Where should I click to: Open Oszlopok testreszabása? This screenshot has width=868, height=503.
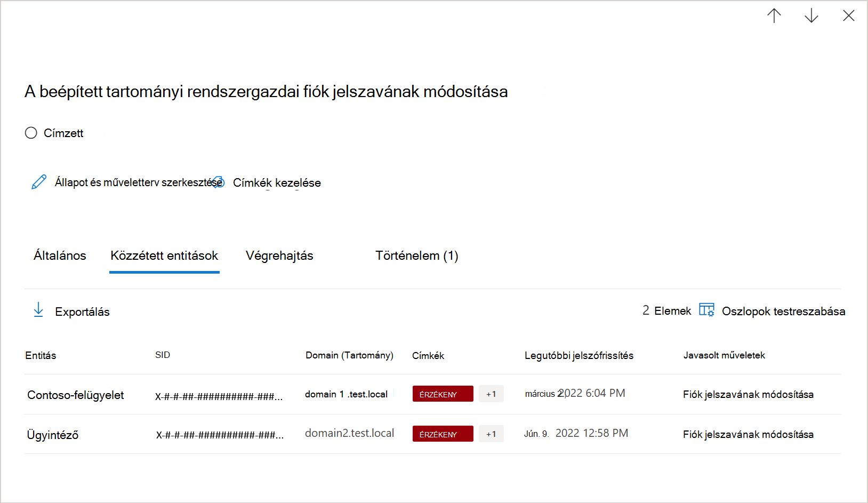point(783,311)
